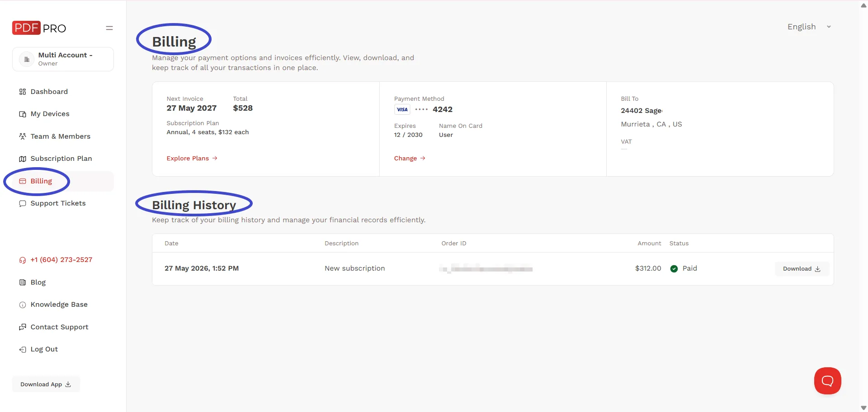The width and height of the screenshot is (868, 412).
Task: Click the scrollbar up arrow
Action: (863, 5)
